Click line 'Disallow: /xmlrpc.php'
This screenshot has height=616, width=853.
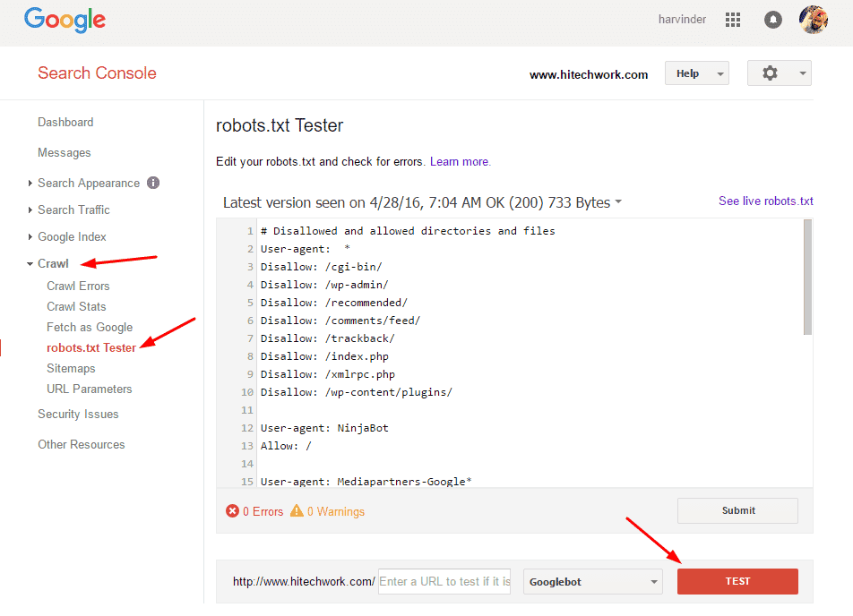click(x=328, y=374)
